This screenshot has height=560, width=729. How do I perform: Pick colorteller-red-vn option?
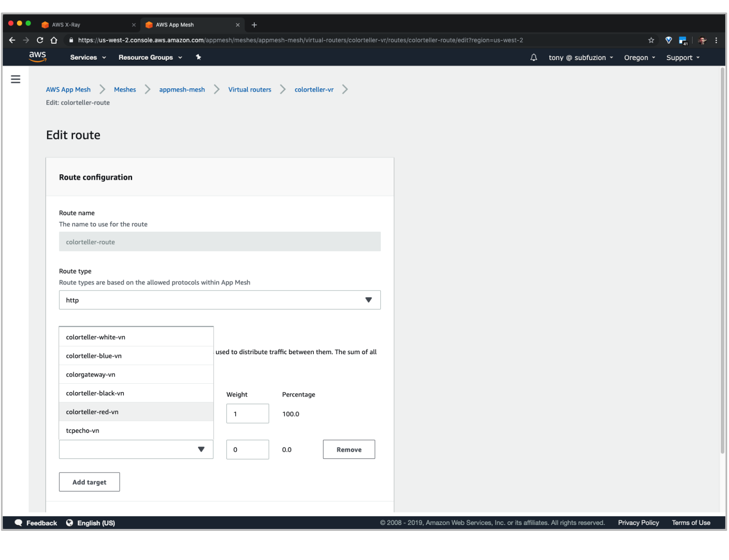pos(136,412)
